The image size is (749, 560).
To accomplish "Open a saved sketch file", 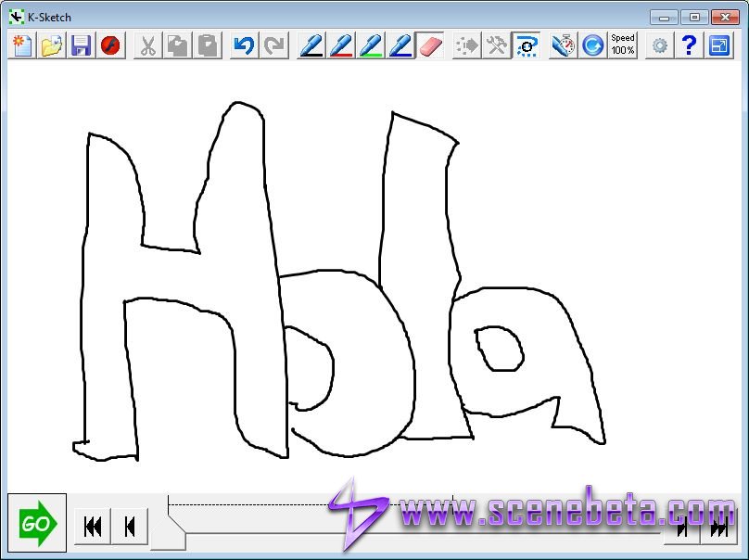I will point(51,45).
